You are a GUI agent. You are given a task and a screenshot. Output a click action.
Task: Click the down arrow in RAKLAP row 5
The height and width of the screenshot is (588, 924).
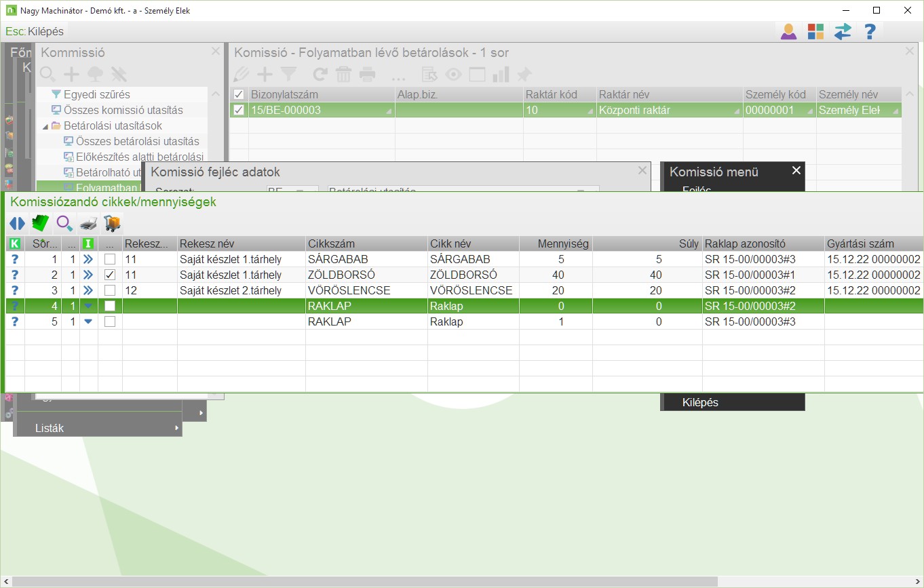pyautogui.click(x=88, y=321)
